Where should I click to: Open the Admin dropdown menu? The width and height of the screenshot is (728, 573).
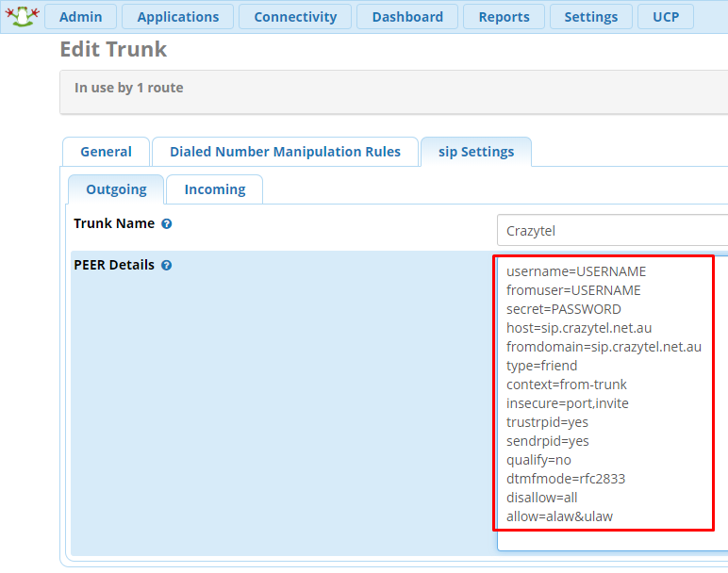(80, 17)
